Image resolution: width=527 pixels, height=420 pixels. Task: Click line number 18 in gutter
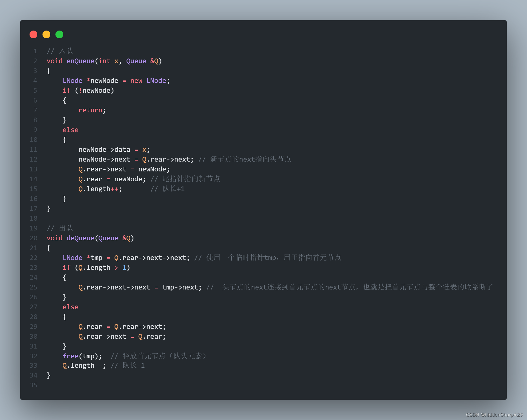point(33,219)
